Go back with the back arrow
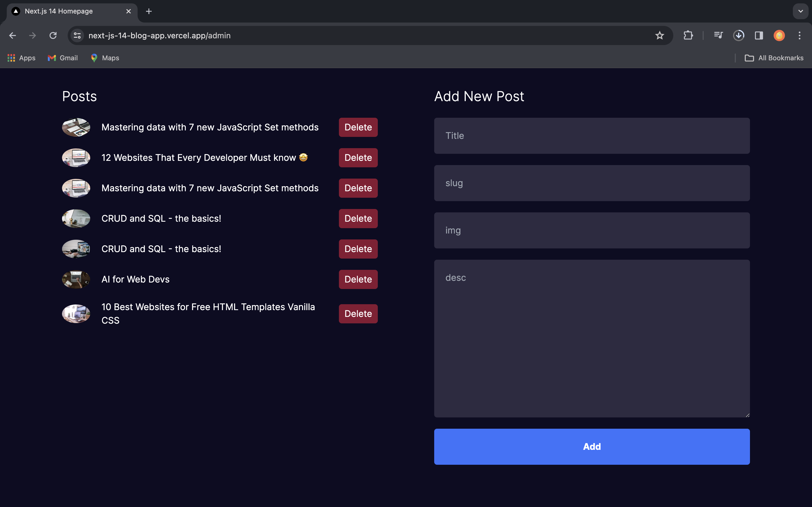 coord(13,35)
